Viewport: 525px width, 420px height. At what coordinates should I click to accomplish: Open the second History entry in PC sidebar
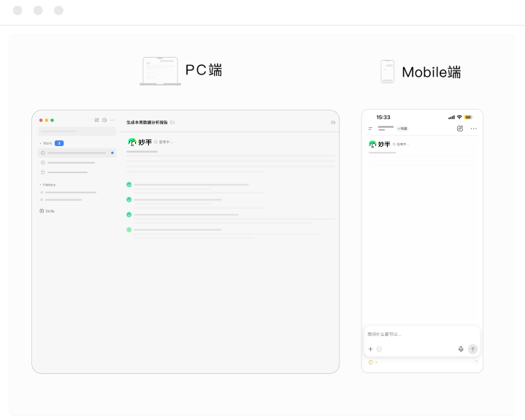[x=61, y=200]
